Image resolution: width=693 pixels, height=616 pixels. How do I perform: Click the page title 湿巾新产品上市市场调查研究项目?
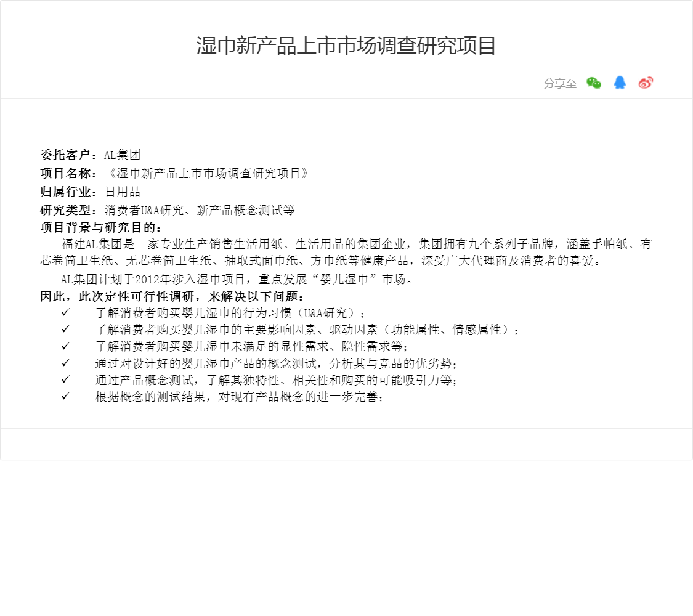(346, 46)
